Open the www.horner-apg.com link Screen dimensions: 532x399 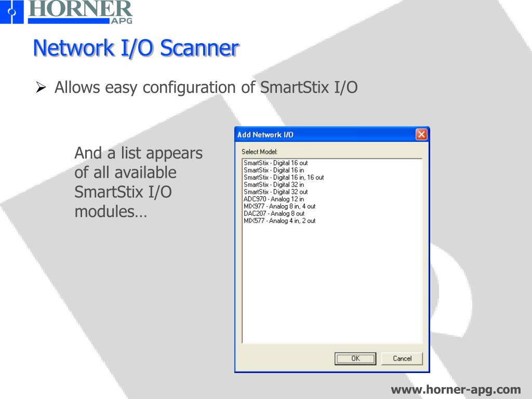456,390
